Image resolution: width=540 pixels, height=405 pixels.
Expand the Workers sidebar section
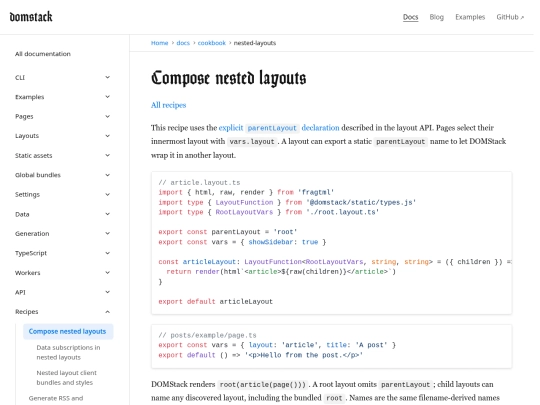click(x=63, y=272)
